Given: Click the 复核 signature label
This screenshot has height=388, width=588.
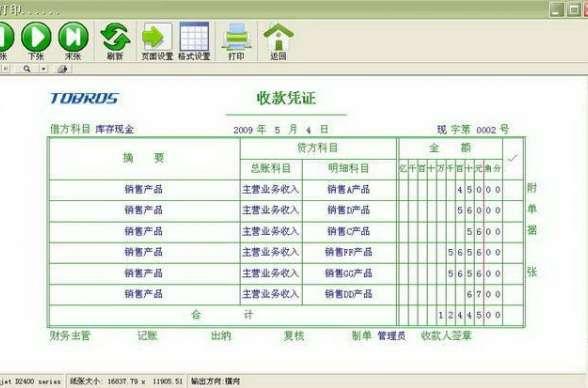Looking at the screenshot, I should coord(294,336).
